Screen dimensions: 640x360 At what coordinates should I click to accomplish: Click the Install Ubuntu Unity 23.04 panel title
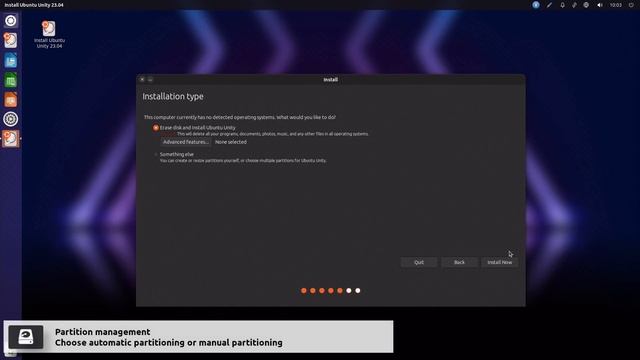tap(34, 5)
